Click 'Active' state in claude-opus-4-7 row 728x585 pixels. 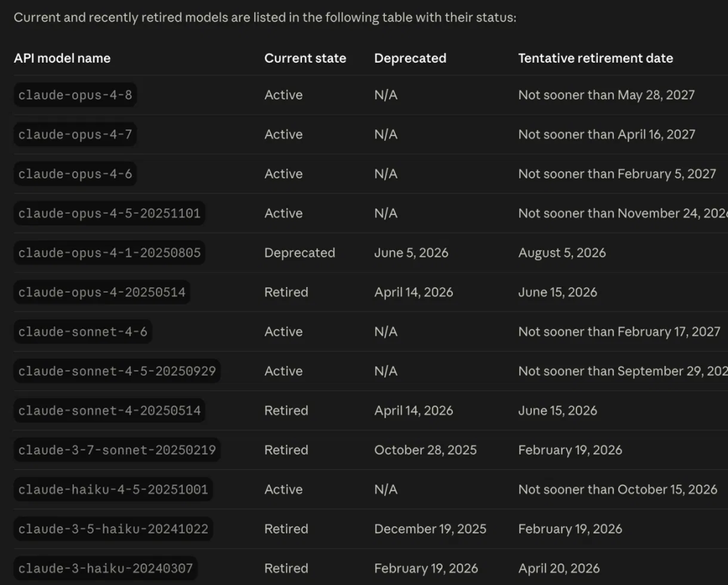coord(283,134)
